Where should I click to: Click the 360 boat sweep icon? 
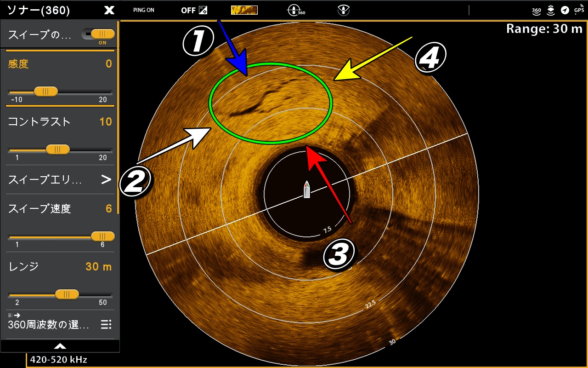coord(295,10)
